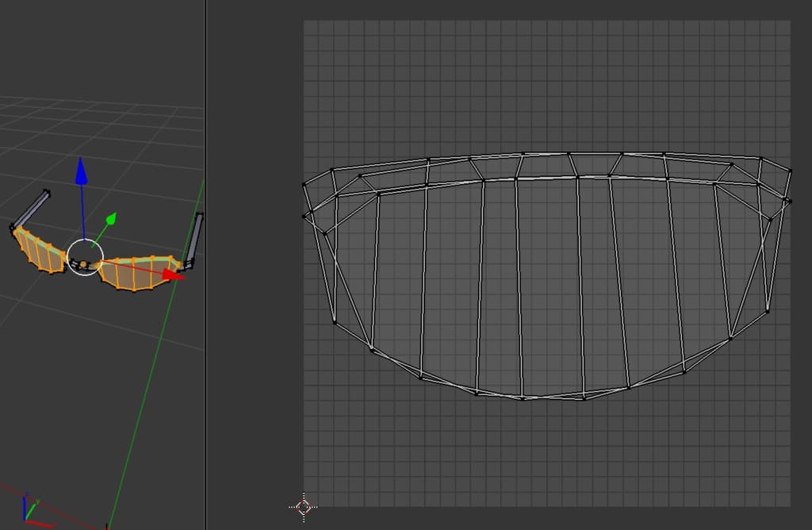
Task: Click the green Y-axis gizmo arrow
Action: [111, 218]
